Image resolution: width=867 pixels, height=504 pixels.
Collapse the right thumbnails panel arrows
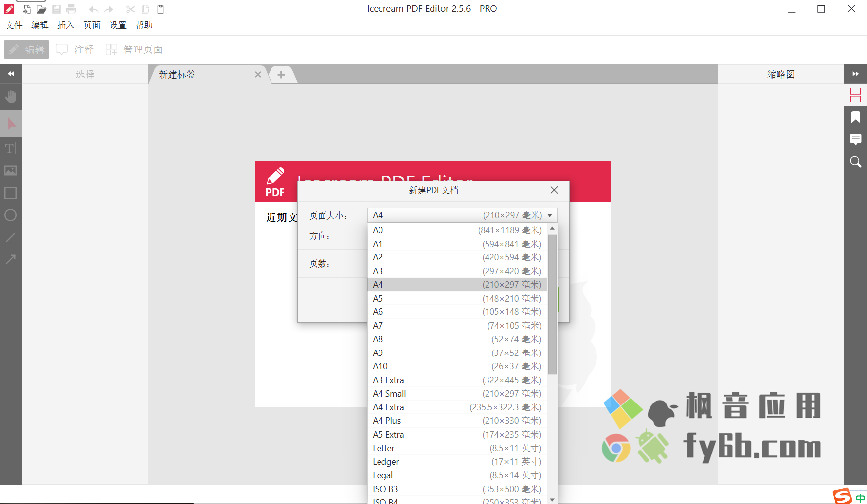pos(855,74)
